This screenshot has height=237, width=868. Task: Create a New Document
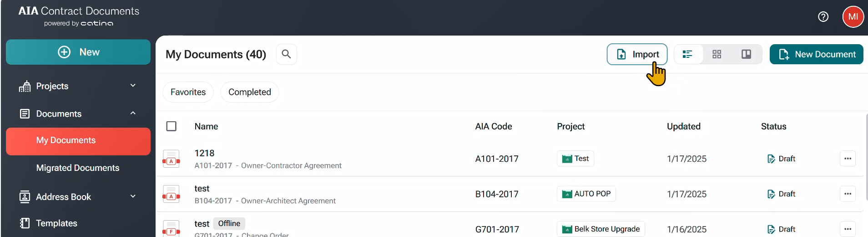[x=816, y=54]
